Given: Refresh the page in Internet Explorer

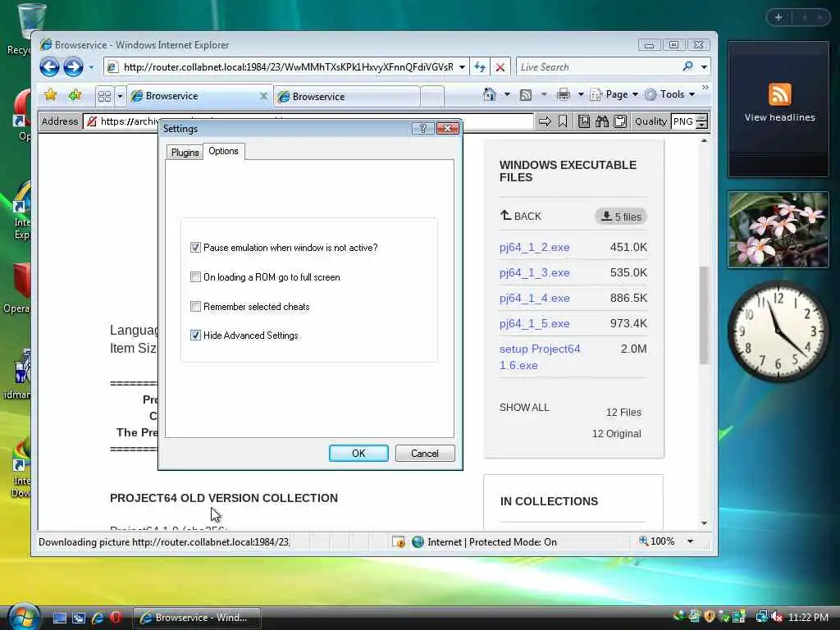Looking at the screenshot, I should coord(479,67).
